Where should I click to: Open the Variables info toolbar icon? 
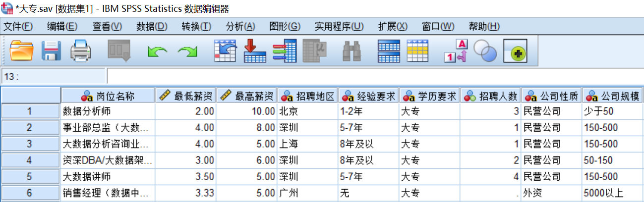pyautogui.click(x=285, y=51)
